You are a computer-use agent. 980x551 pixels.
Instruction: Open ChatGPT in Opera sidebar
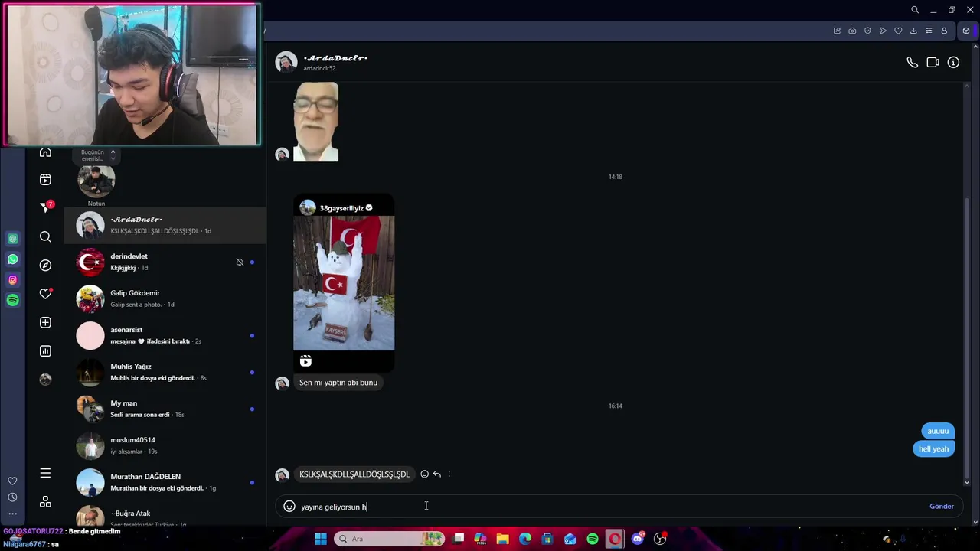[x=12, y=239]
